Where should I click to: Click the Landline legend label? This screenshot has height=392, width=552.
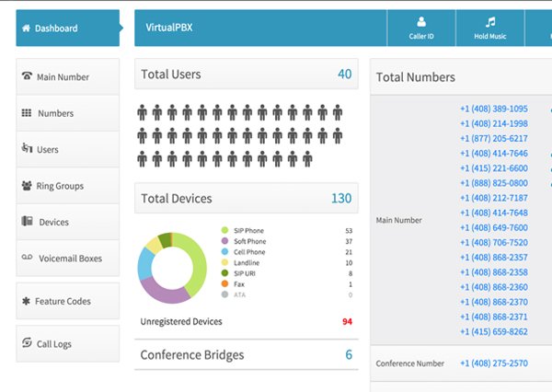[x=247, y=263]
